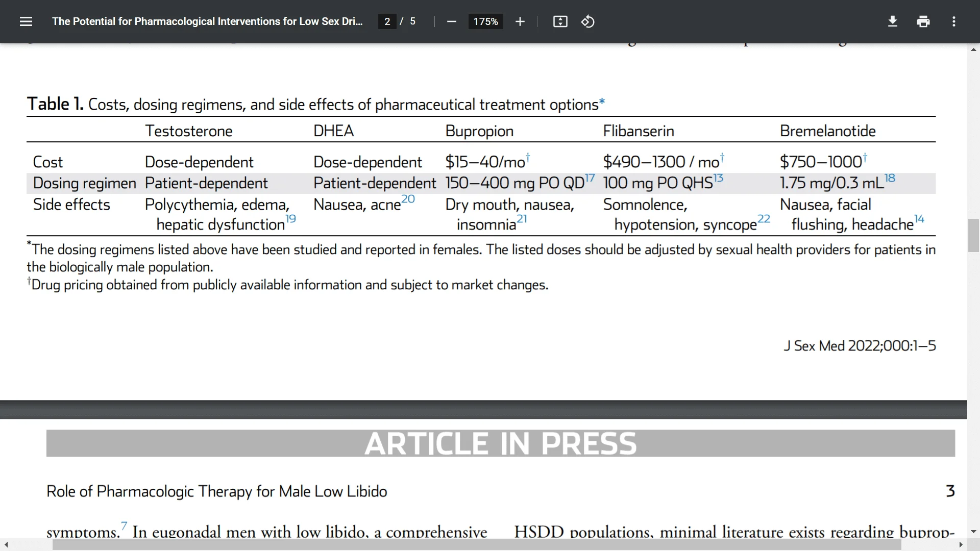Image resolution: width=980 pixels, height=551 pixels.
Task: Click the scroll right arrow
Action: (961, 545)
